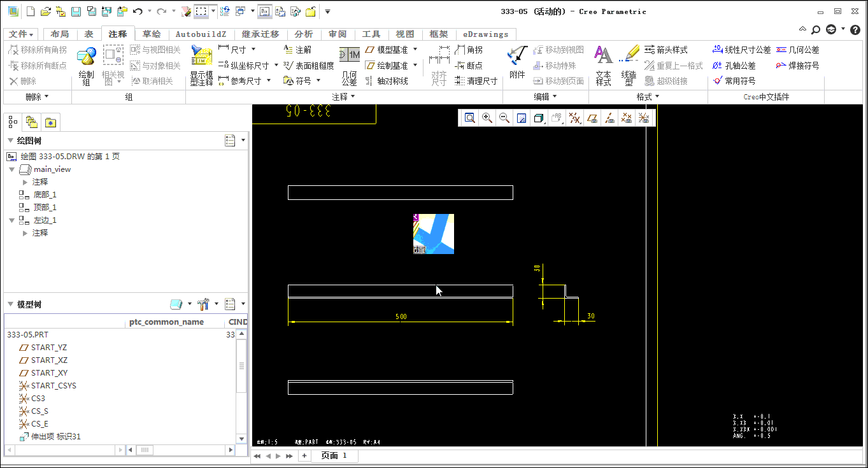Toggle datum plane display in graphics toolbar

click(x=592, y=118)
